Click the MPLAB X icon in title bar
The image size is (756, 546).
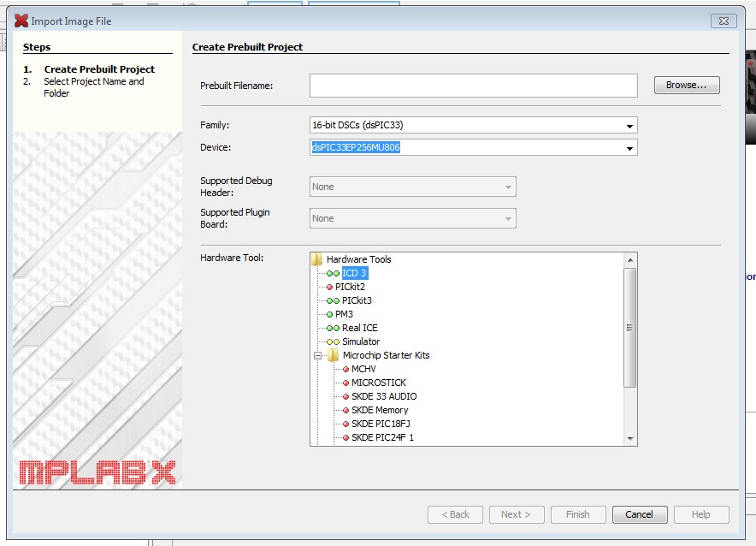(x=21, y=21)
